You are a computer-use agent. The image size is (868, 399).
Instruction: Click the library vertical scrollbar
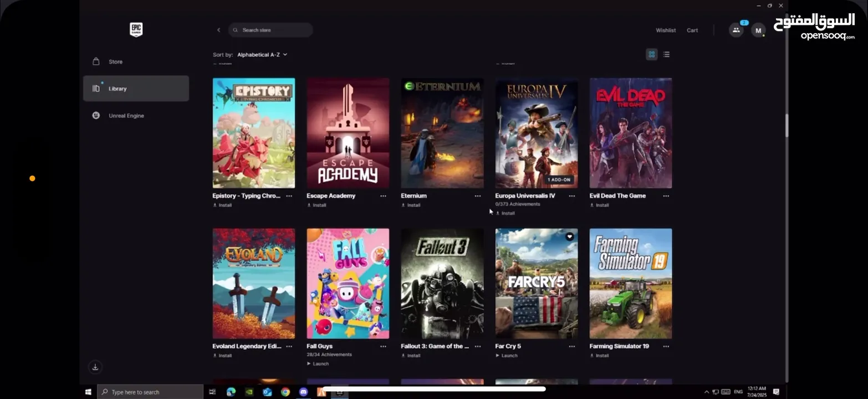click(x=787, y=126)
